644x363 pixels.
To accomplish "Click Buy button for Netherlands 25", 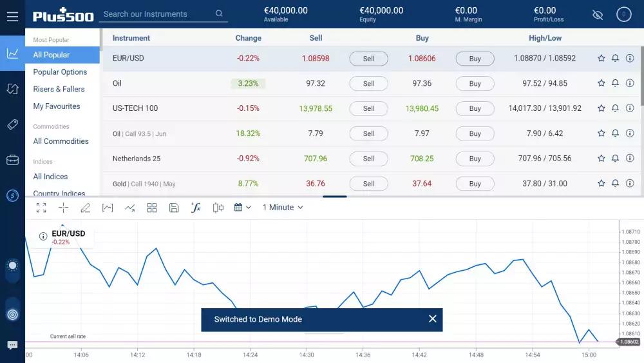I will click(x=475, y=159).
